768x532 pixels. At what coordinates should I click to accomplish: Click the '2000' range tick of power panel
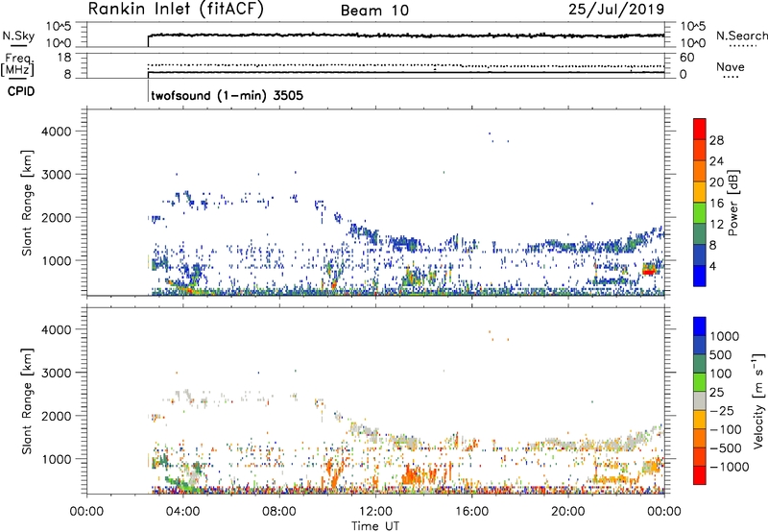point(56,217)
